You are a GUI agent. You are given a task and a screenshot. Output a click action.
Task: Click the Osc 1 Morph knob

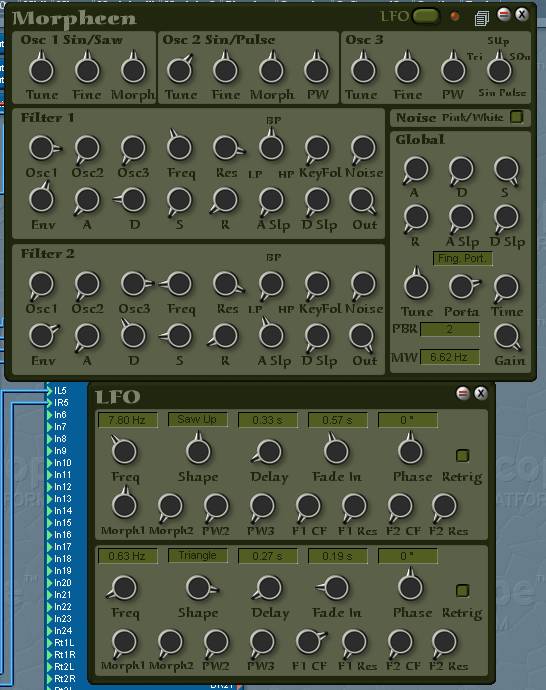133,70
